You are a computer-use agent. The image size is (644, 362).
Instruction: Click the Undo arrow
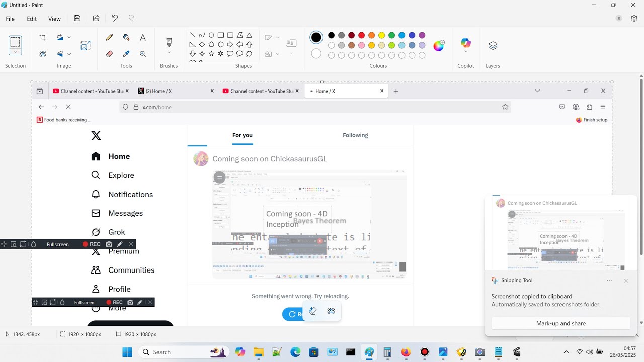click(115, 19)
